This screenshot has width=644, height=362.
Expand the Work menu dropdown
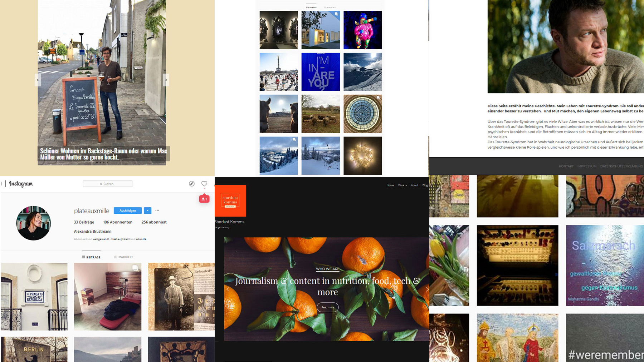[402, 185]
